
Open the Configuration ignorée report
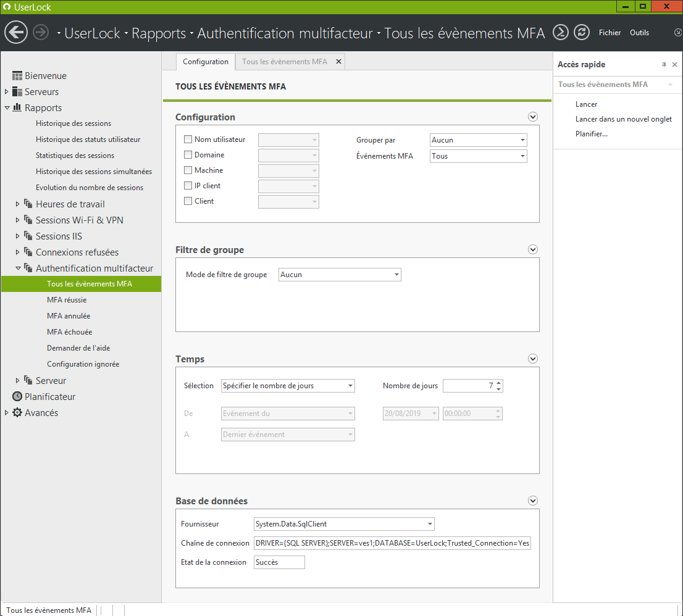click(x=83, y=364)
